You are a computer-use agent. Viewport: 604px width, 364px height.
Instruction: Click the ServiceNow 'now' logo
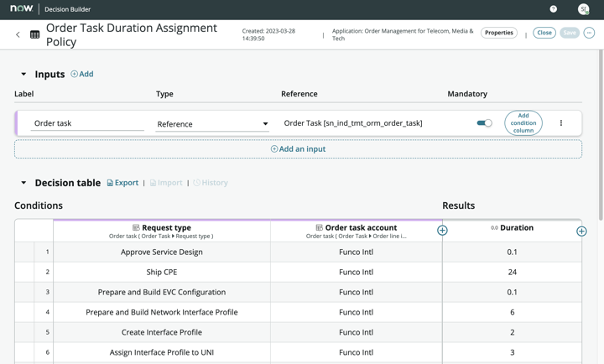click(22, 8)
